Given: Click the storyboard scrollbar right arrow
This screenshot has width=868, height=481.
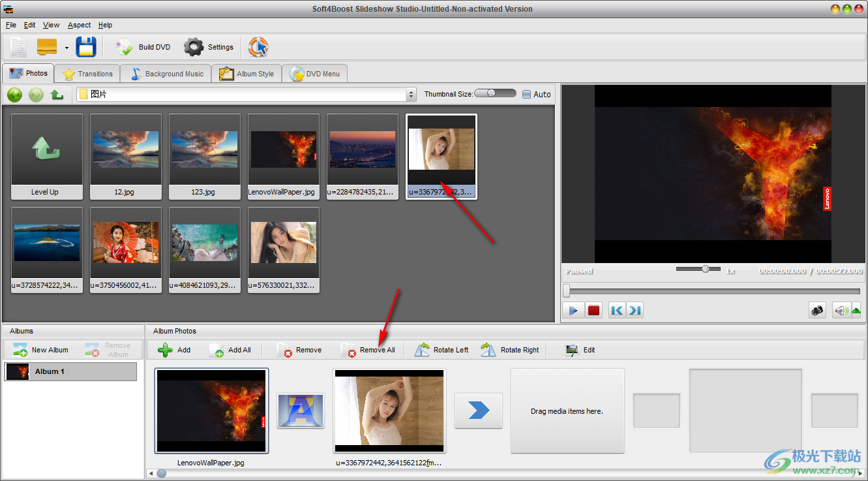Looking at the screenshot, I should coord(860,473).
